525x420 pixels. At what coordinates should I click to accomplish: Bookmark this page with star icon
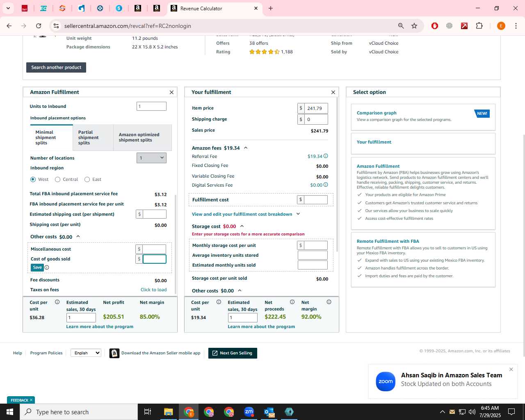414,26
